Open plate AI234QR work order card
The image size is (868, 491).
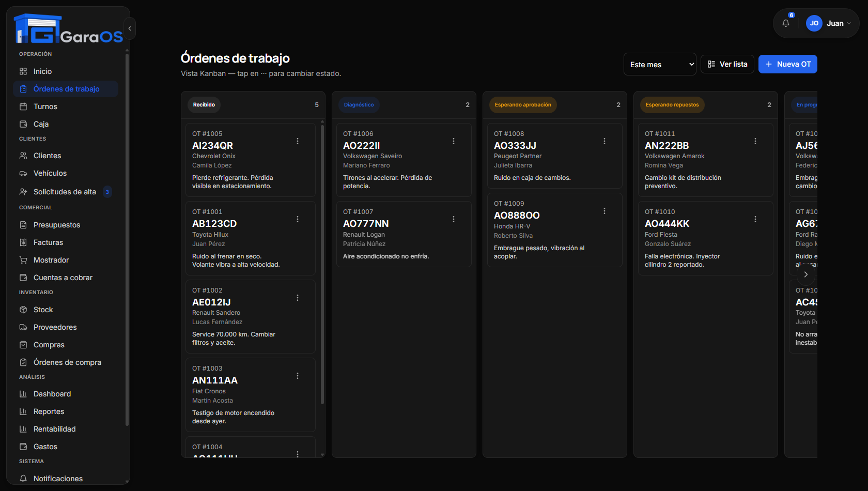click(x=251, y=160)
